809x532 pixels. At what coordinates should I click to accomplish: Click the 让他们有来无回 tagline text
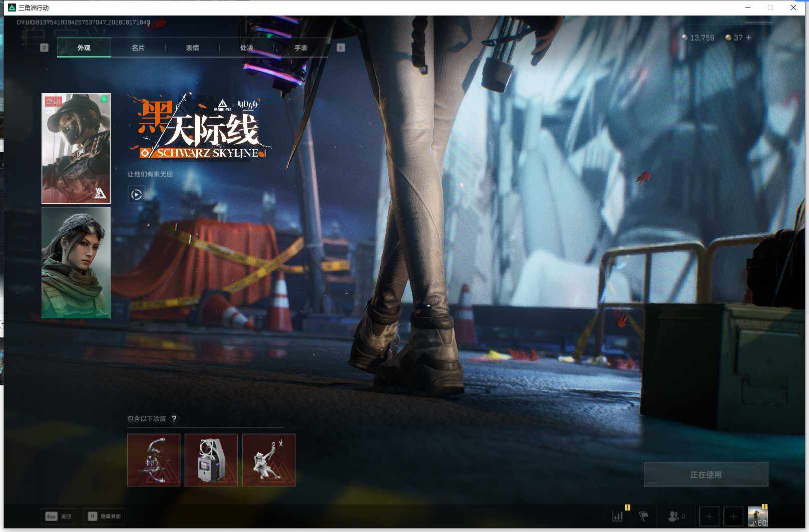[150, 174]
